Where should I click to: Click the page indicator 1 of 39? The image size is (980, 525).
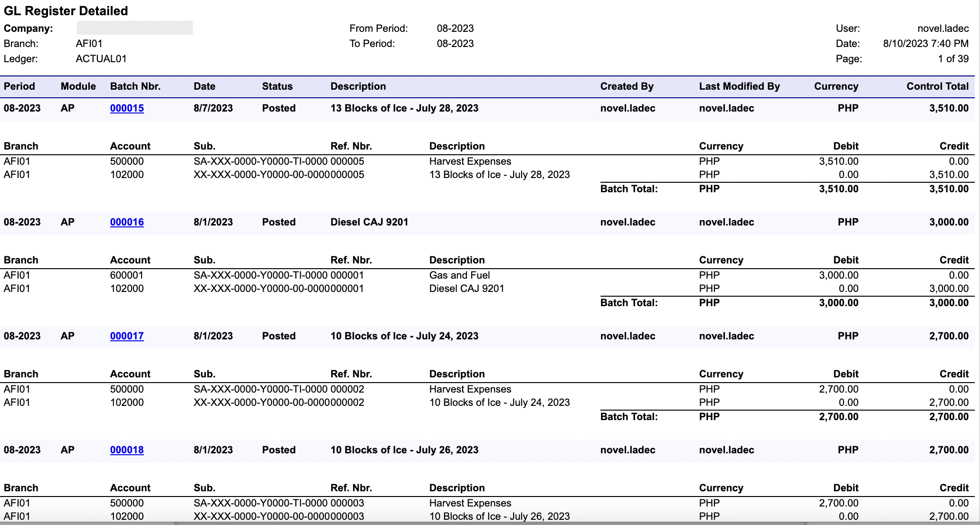tap(952, 59)
